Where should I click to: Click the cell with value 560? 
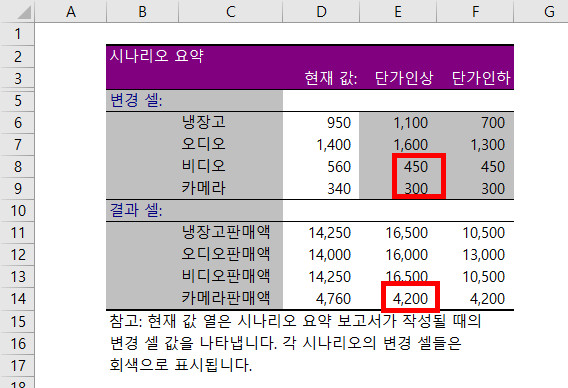[x=321, y=167]
